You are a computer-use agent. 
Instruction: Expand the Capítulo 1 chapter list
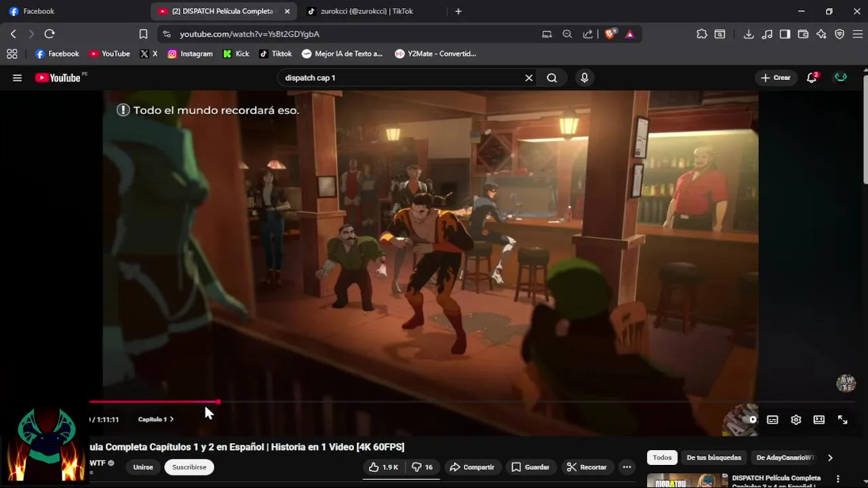(156, 420)
